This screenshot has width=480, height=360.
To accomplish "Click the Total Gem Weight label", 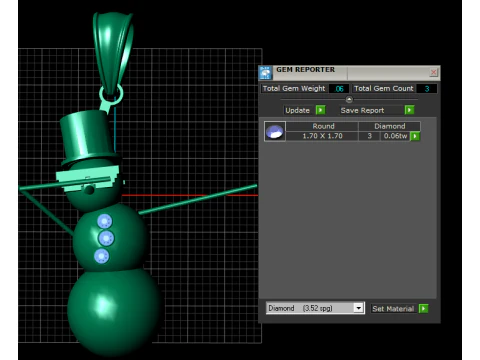I will pyautogui.click(x=294, y=88).
